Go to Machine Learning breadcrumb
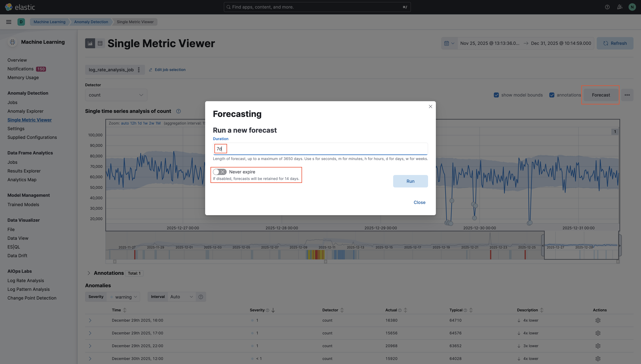The width and height of the screenshot is (641, 364). pyautogui.click(x=49, y=22)
